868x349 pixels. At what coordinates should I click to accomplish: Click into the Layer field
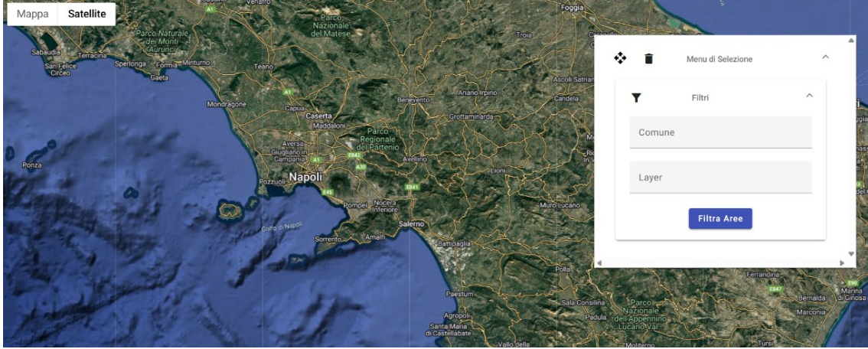720,177
